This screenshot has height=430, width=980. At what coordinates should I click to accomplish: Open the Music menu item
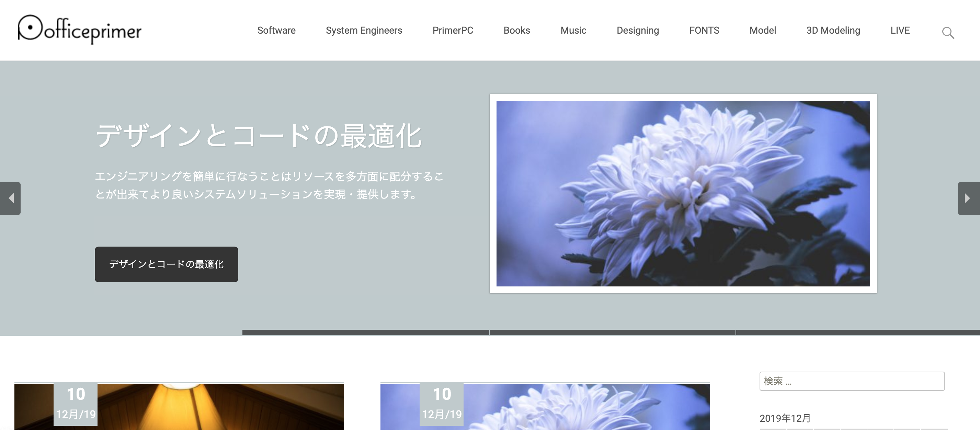(x=573, y=31)
